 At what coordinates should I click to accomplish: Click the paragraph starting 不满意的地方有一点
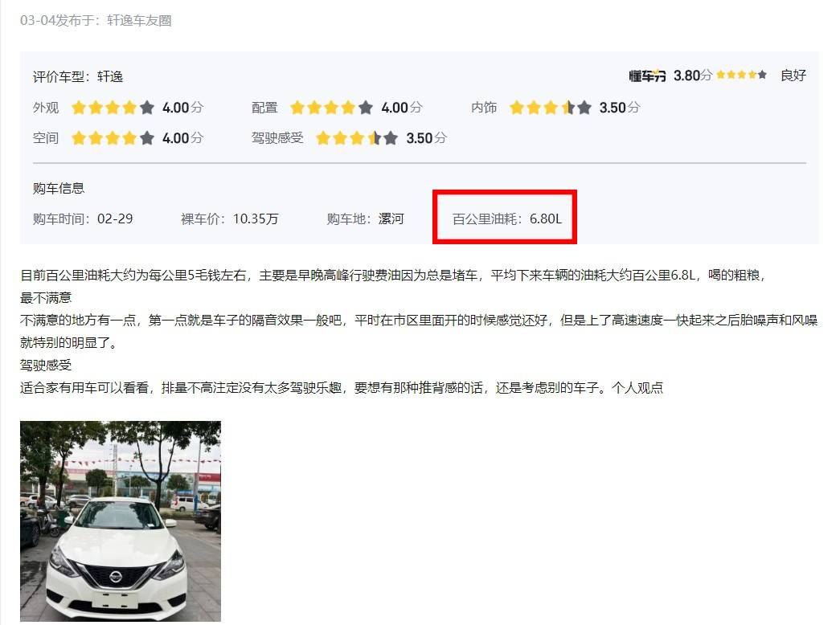[419, 332]
